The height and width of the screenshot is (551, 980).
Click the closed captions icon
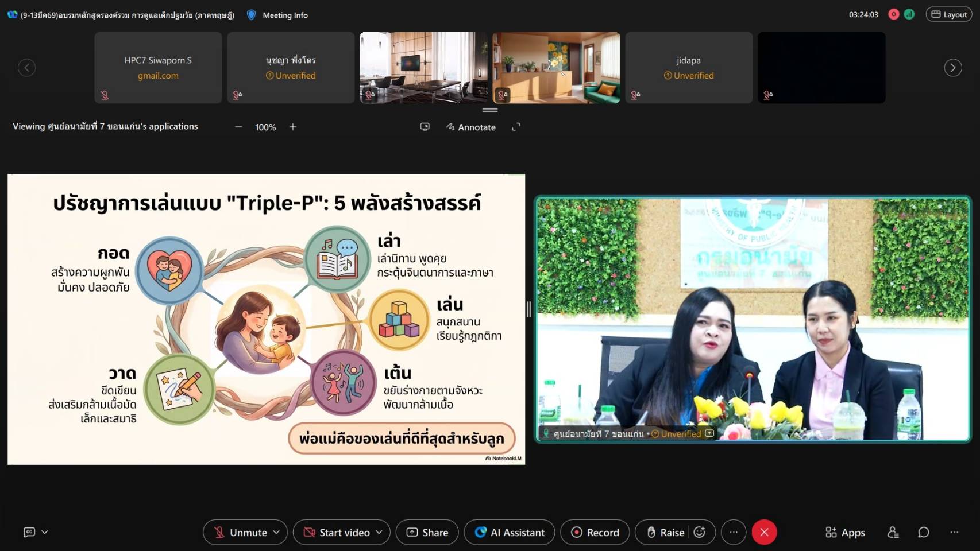coord(29,532)
